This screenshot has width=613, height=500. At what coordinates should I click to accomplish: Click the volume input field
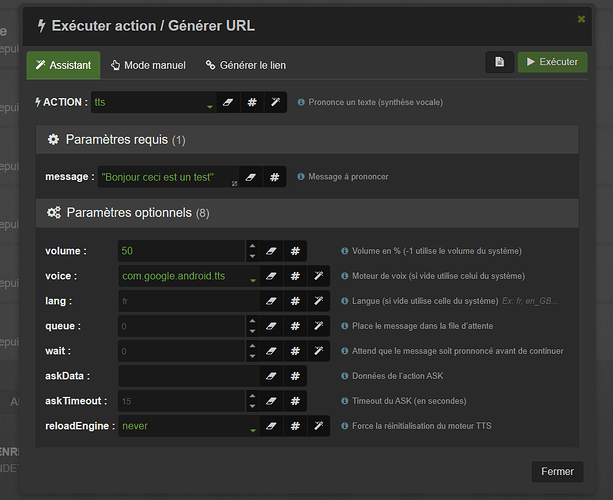tap(182, 251)
